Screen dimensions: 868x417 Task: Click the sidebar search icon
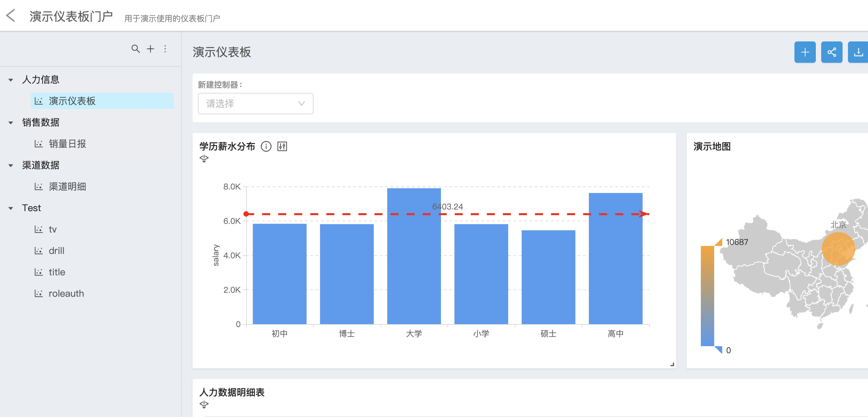(x=135, y=49)
